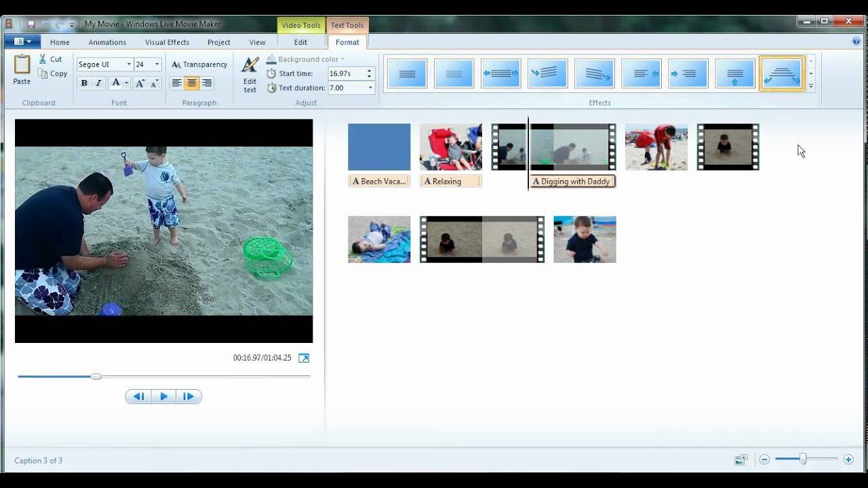Expand the Text duration dropdown

click(370, 88)
